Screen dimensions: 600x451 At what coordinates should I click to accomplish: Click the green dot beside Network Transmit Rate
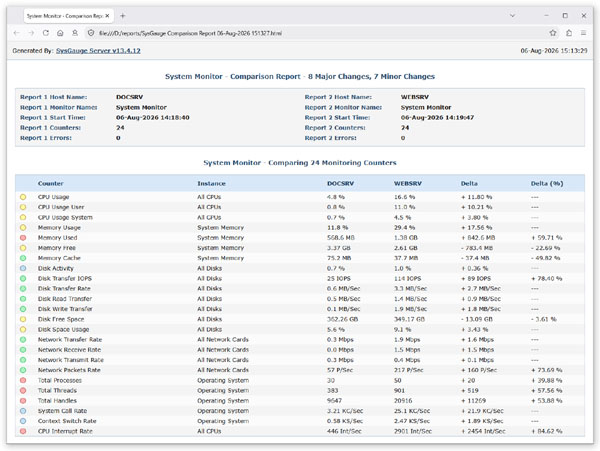point(23,360)
